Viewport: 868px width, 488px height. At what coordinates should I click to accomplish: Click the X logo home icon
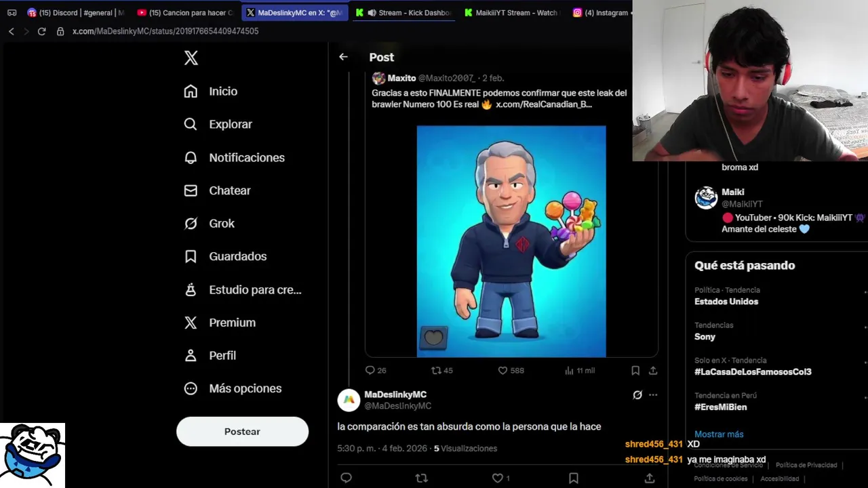(191, 58)
